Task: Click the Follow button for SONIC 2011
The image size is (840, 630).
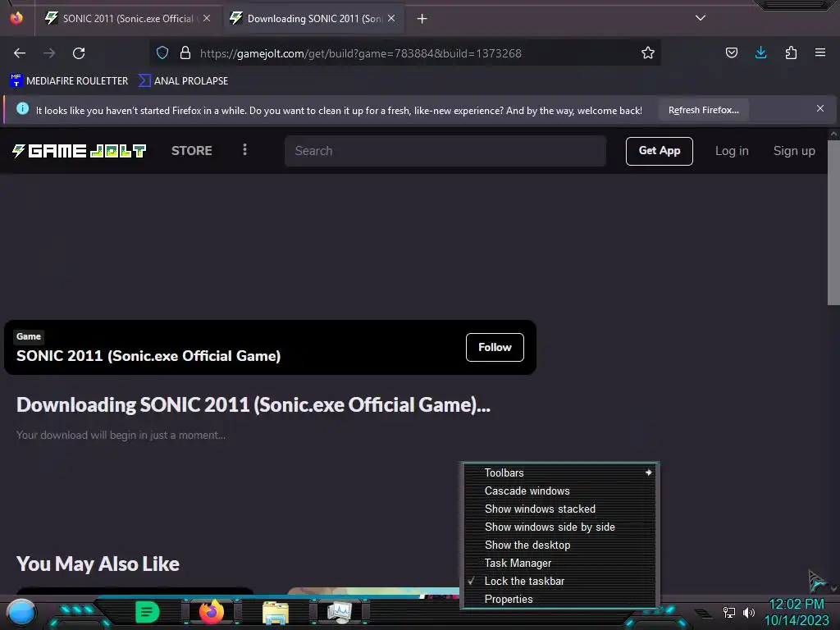Action: pyautogui.click(x=495, y=347)
